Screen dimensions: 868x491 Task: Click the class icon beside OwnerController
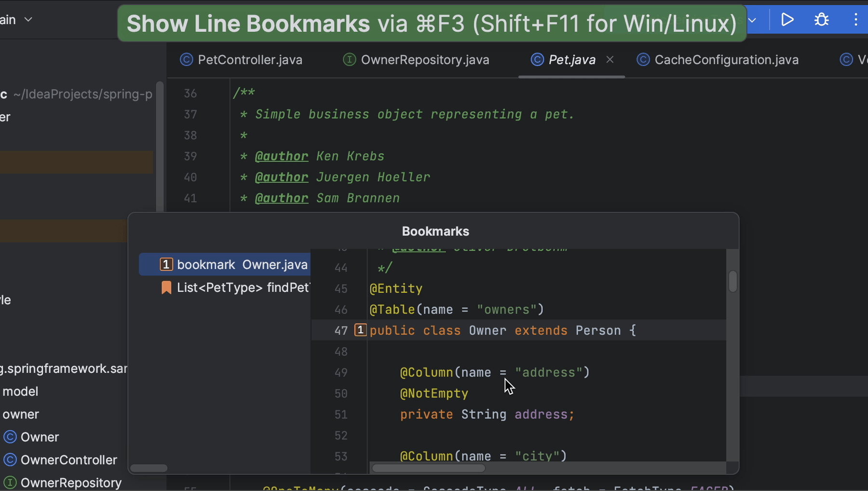9,460
